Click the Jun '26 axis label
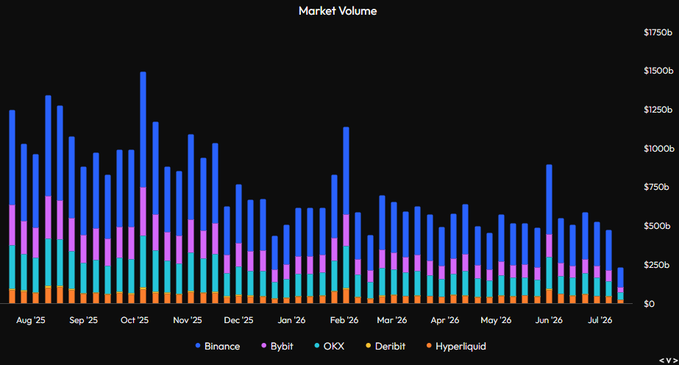The width and height of the screenshot is (679, 365). [x=549, y=320]
